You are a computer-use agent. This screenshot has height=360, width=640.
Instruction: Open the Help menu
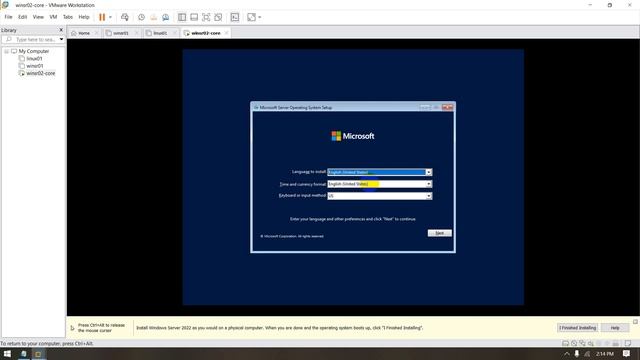pyautogui.click(x=84, y=17)
